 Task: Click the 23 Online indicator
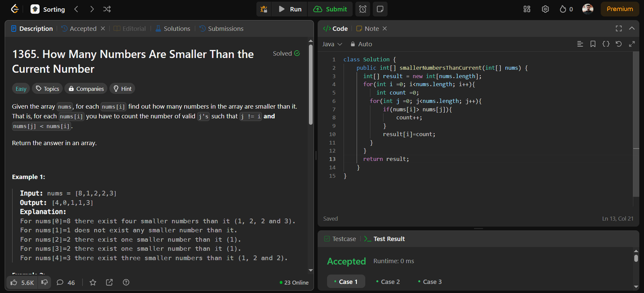(x=294, y=282)
